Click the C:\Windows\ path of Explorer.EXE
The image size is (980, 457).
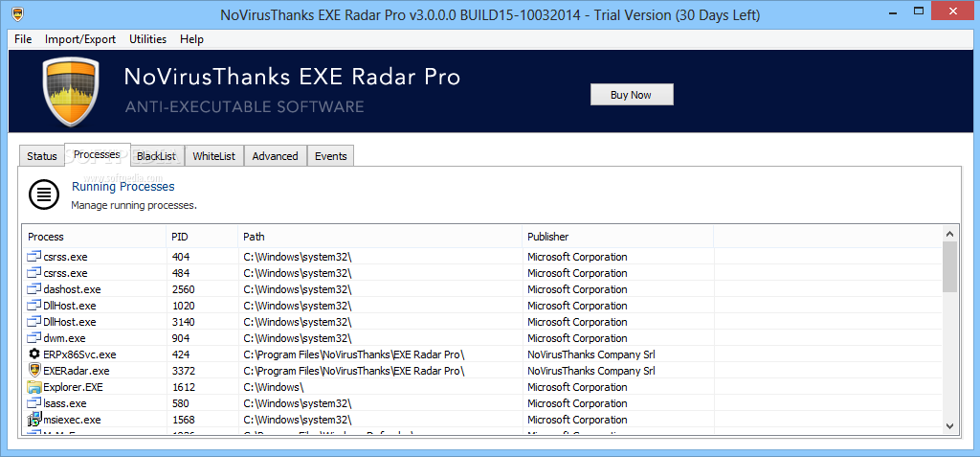[273, 387]
